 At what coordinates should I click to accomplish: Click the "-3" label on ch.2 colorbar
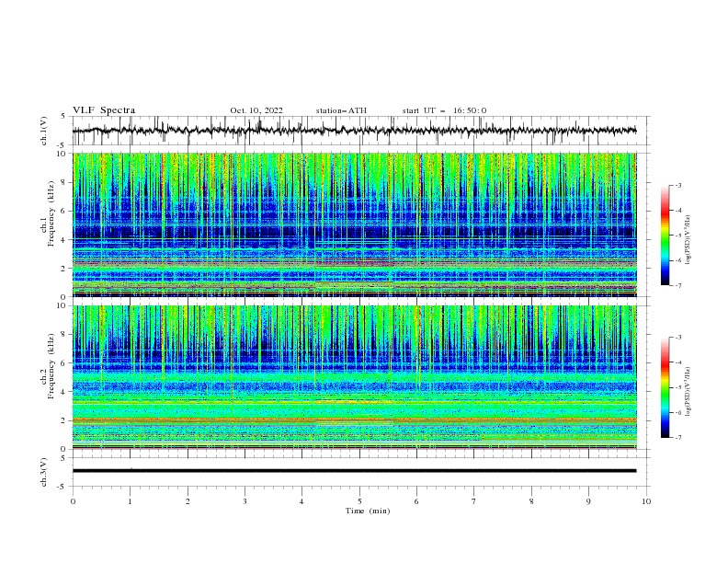click(678, 338)
